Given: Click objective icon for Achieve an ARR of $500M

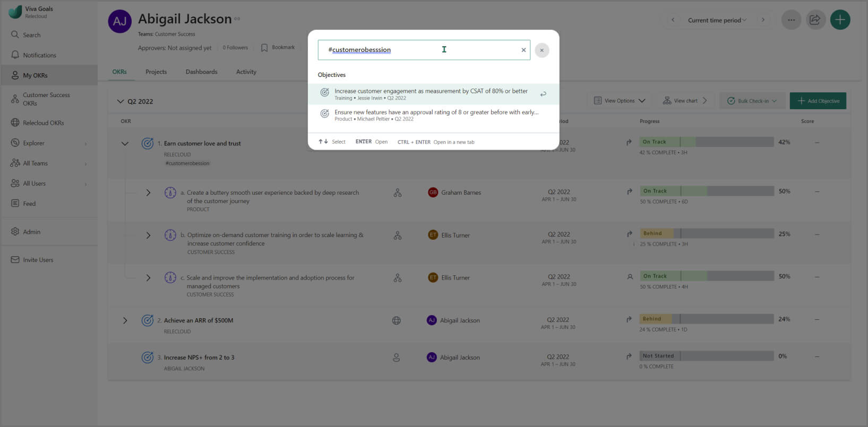Looking at the screenshot, I should tap(148, 320).
